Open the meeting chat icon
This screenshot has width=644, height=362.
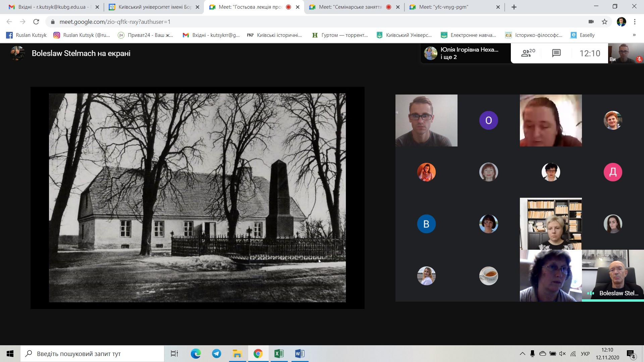point(556,53)
